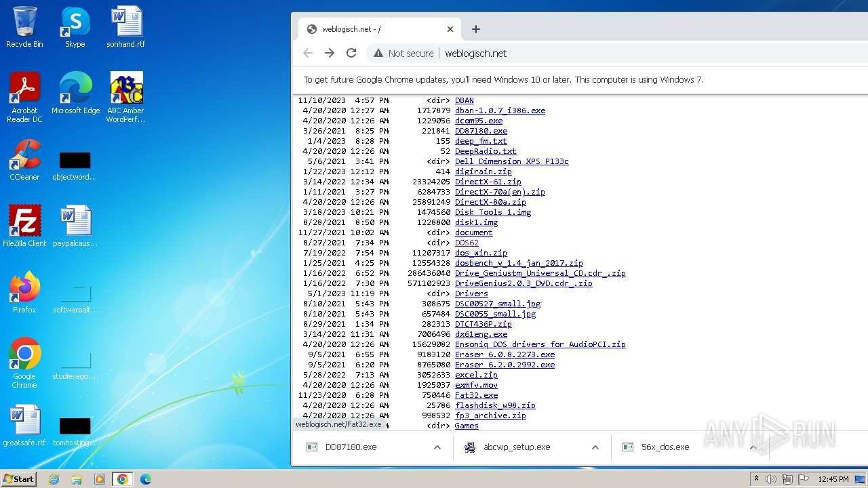Image resolution: width=868 pixels, height=488 pixels.
Task: Open greatsafe.rtf document icon
Action: tap(24, 425)
